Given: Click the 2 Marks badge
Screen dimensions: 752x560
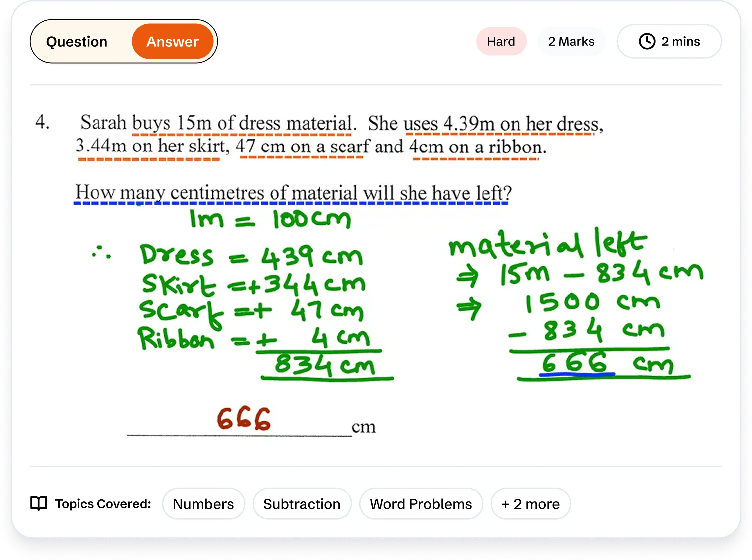Looking at the screenshot, I should 571,41.
